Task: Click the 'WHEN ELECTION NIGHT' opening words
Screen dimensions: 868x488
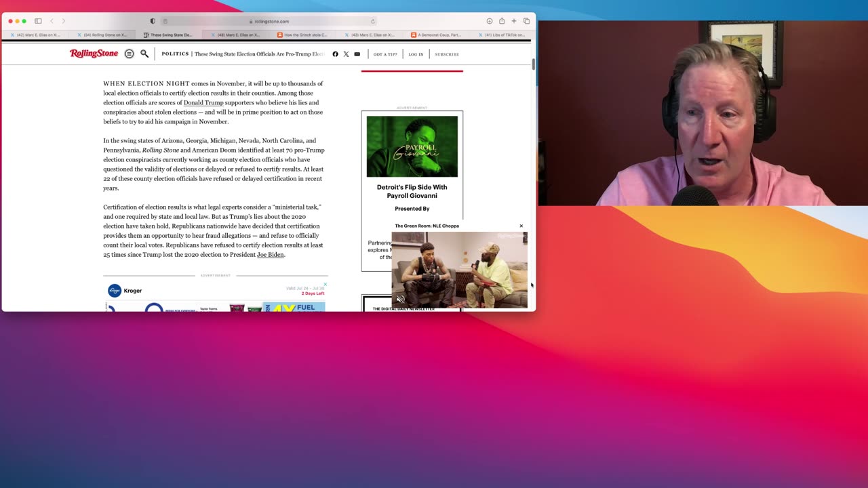Action: (x=146, y=84)
